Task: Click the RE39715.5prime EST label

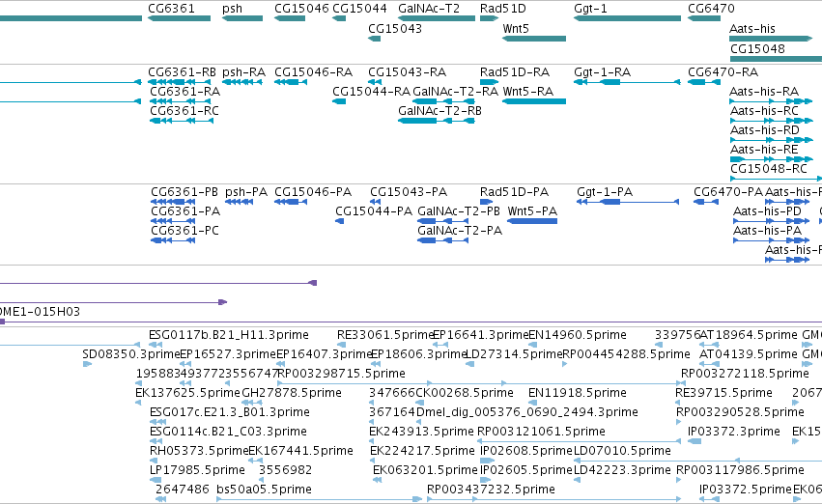Action: (724, 393)
